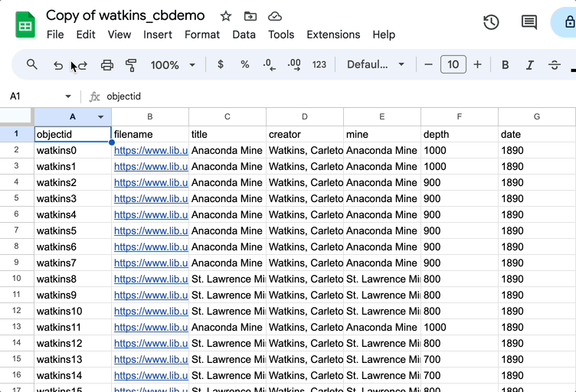Open the Insert menu
This screenshot has width=576, height=392.
point(158,34)
